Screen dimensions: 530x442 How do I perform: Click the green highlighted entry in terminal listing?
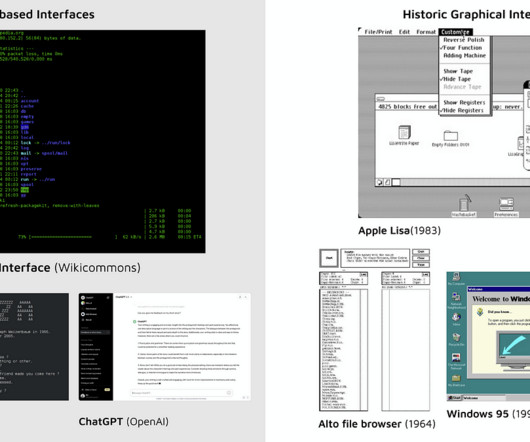(25, 190)
